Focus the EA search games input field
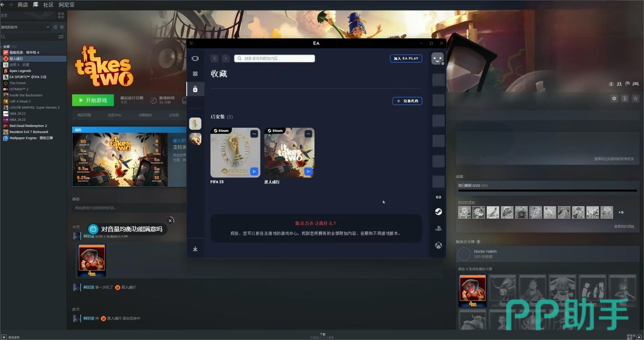Image resolution: width=644 pixels, height=340 pixels. [x=275, y=59]
